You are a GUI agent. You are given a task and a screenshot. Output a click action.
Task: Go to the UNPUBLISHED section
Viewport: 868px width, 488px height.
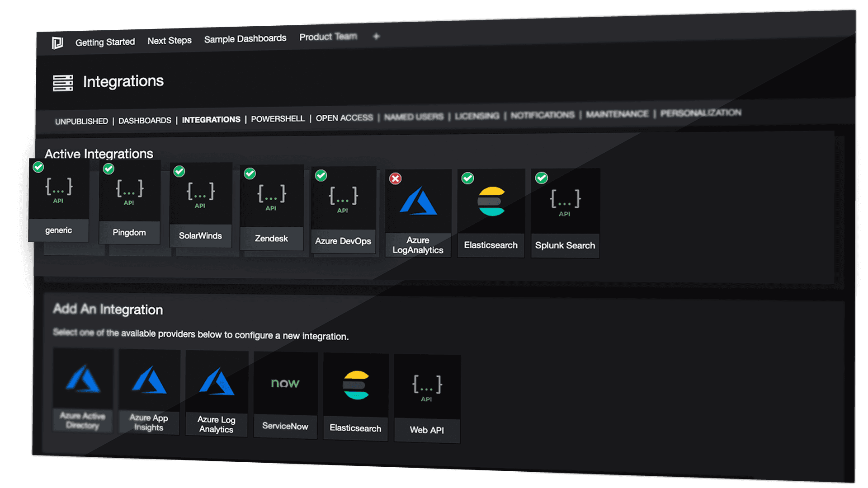point(81,121)
